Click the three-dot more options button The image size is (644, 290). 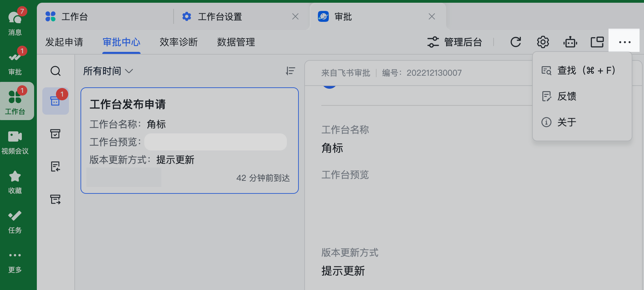pyautogui.click(x=624, y=42)
